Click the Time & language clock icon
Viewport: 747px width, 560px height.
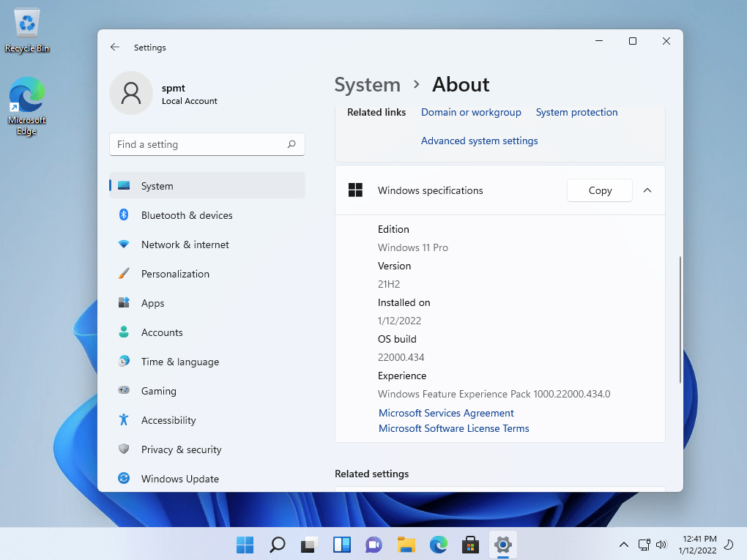tap(124, 361)
